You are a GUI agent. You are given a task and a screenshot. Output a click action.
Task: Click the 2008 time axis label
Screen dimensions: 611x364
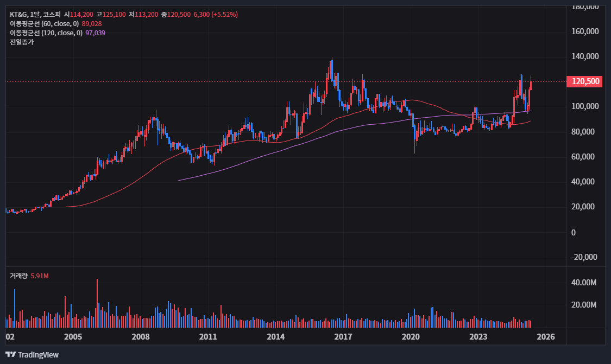(x=140, y=337)
